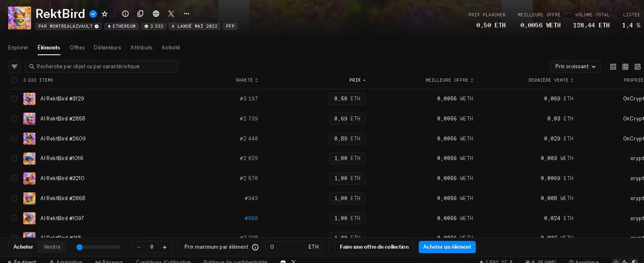Open the Activité tab

pos(171,48)
